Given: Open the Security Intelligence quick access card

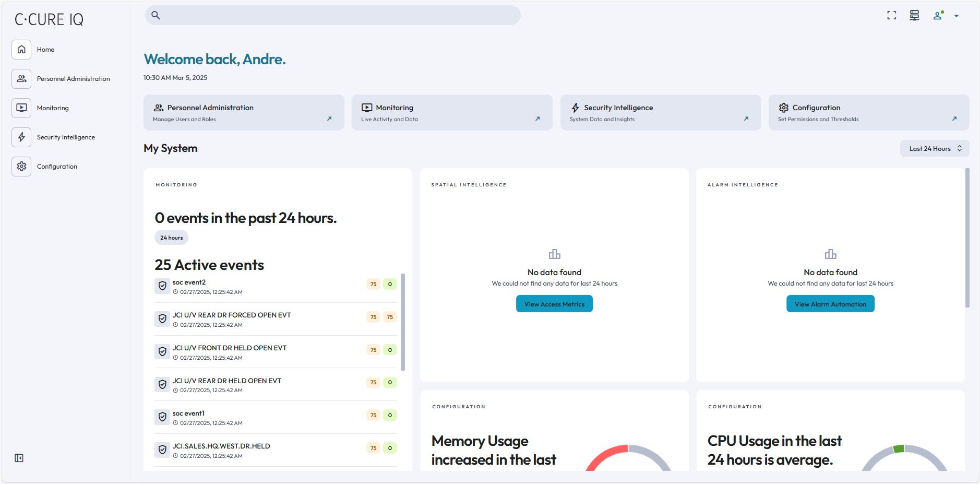Looking at the screenshot, I should 660,112.
